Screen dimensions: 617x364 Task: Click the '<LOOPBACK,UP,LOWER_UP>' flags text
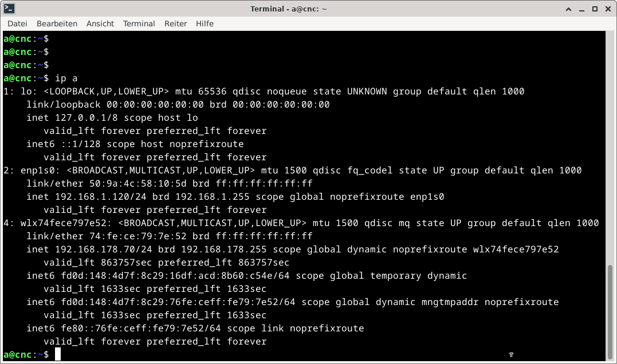106,91
